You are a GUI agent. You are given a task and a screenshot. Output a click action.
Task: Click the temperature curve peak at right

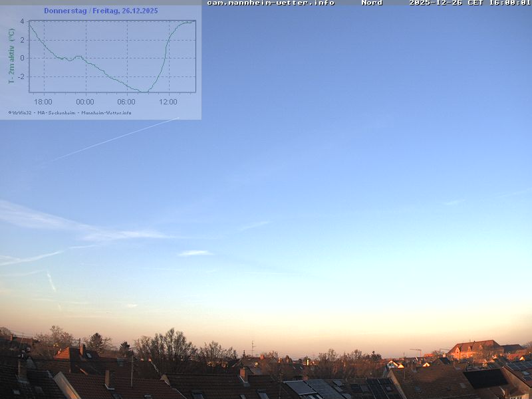(193, 21)
